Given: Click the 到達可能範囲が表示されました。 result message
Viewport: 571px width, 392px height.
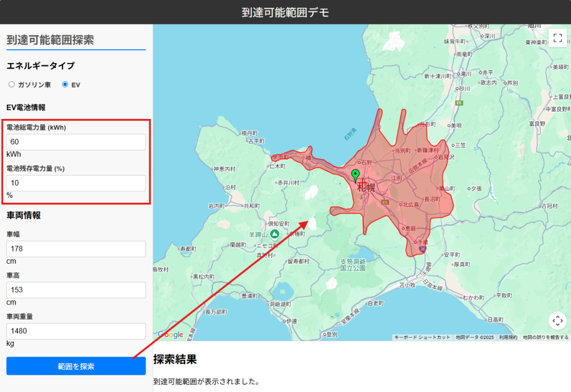Looking at the screenshot, I should pos(206,381).
